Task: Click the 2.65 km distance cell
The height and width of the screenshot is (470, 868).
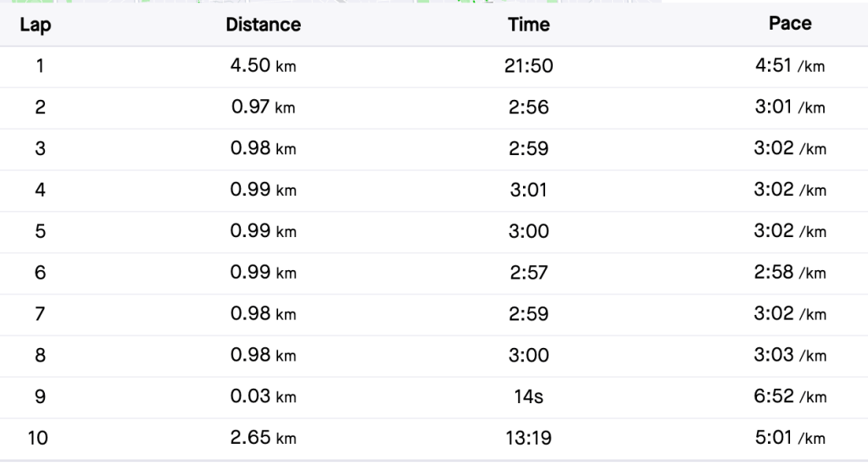Action: click(264, 437)
